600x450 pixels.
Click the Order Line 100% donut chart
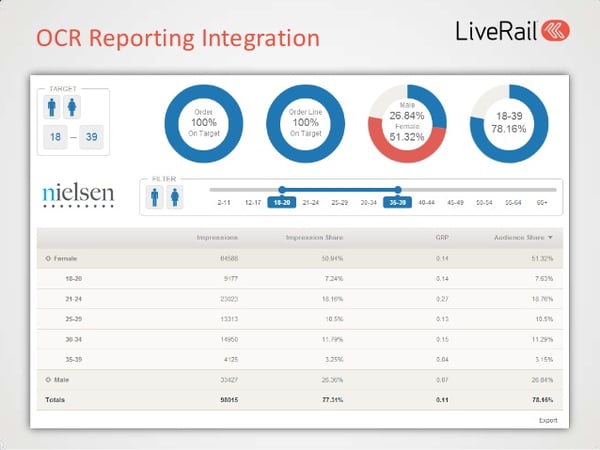[x=305, y=123]
